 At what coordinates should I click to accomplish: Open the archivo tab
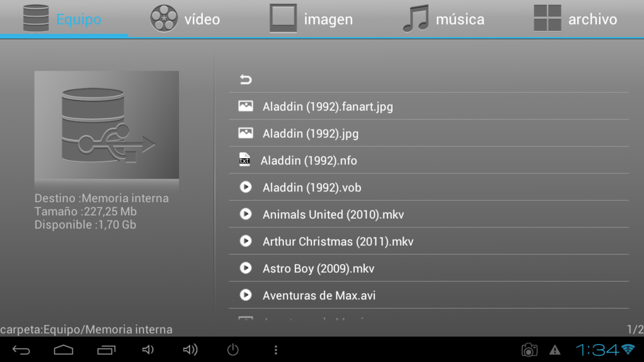click(576, 19)
